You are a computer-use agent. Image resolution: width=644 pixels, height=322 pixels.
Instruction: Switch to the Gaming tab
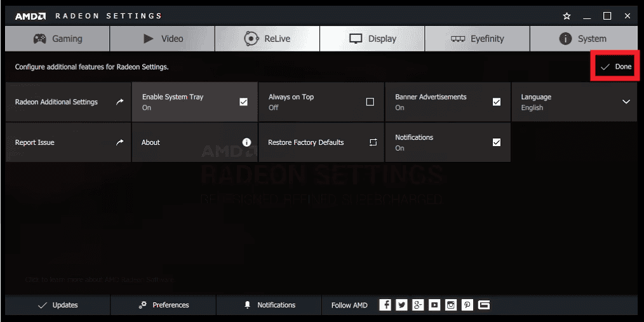(58, 39)
